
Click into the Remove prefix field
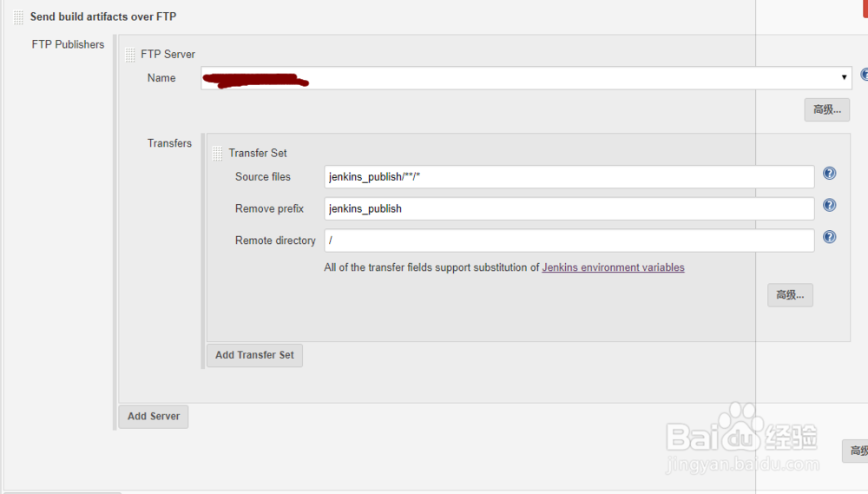(x=569, y=208)
